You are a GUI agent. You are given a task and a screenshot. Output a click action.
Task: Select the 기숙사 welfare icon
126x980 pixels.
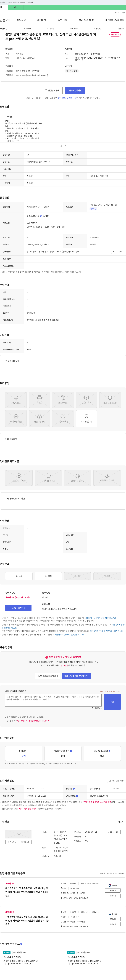(40, 400)
